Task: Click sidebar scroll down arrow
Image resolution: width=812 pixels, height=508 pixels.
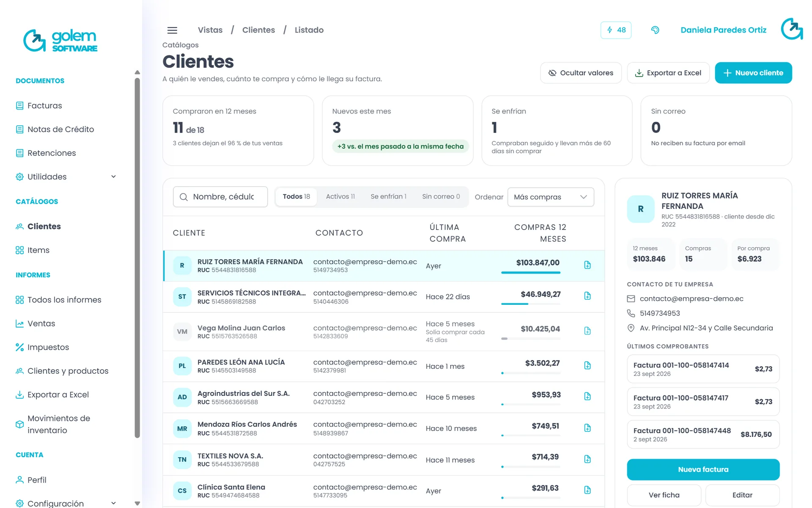Action: [137, 503]
